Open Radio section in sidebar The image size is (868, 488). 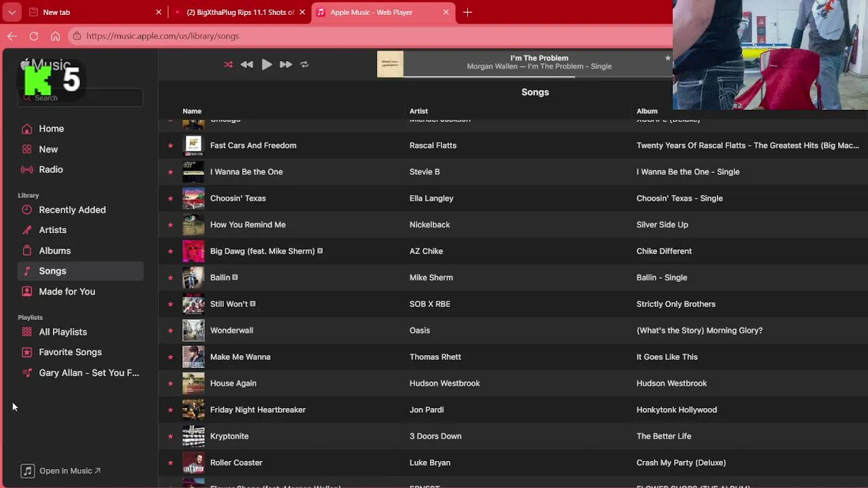point(80,169)
